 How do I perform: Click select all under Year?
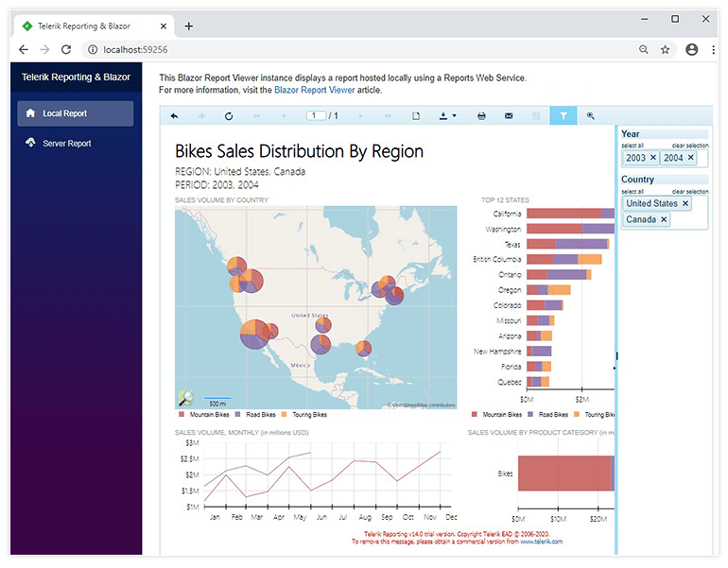(x=633, y=146)
